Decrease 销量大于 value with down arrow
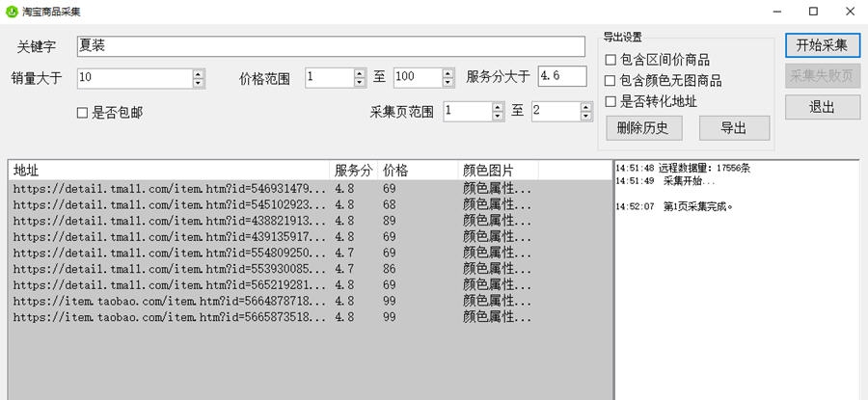 [x=198, y=83]
